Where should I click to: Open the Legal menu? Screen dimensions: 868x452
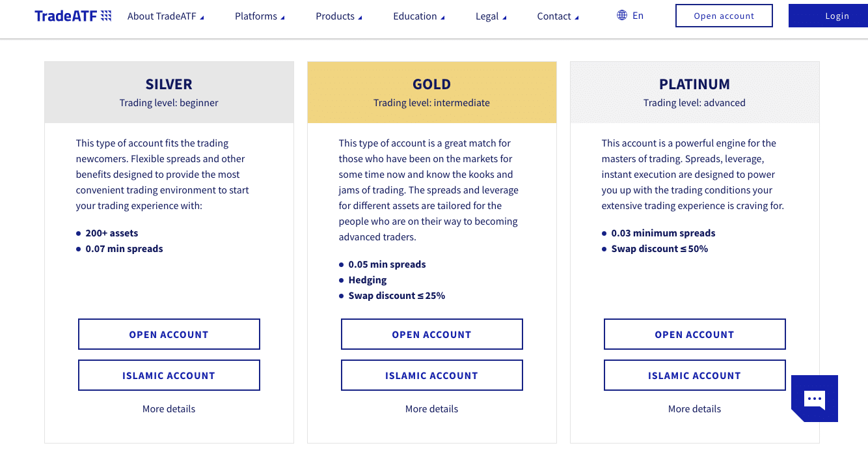pyautogui.click(x=491, y=16)
